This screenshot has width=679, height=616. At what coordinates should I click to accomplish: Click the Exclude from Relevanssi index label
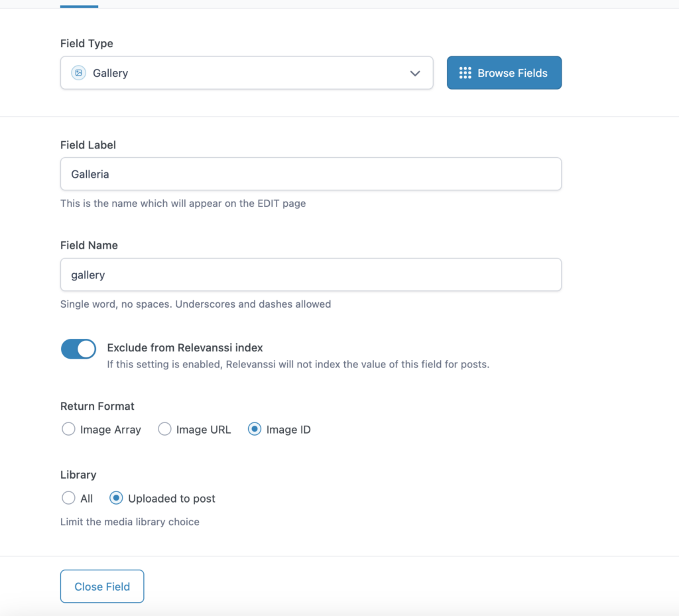(x=185, y=347)
